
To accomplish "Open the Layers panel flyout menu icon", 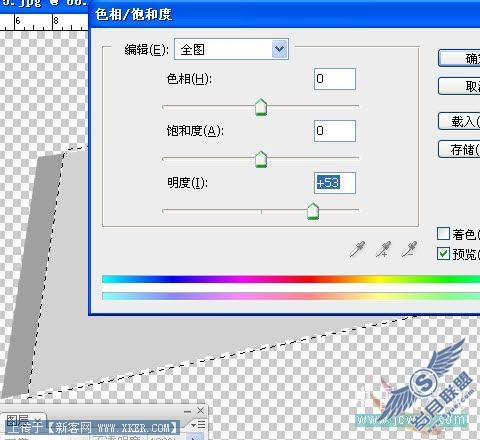I will coord(199,425).
